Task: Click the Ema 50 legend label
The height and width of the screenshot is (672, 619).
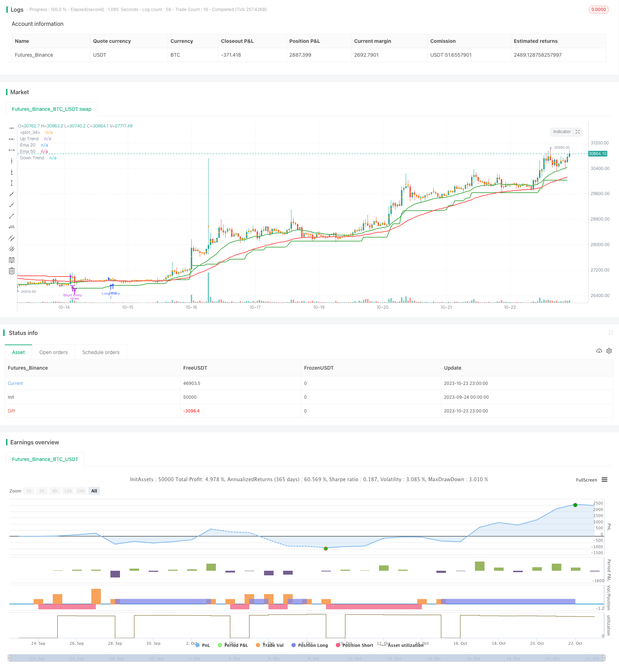Action: [x=28, y=152]
